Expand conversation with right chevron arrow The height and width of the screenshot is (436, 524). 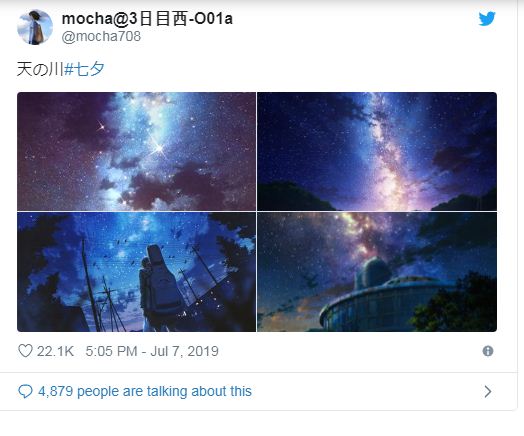pyautogui.click(x=488, y=391)
